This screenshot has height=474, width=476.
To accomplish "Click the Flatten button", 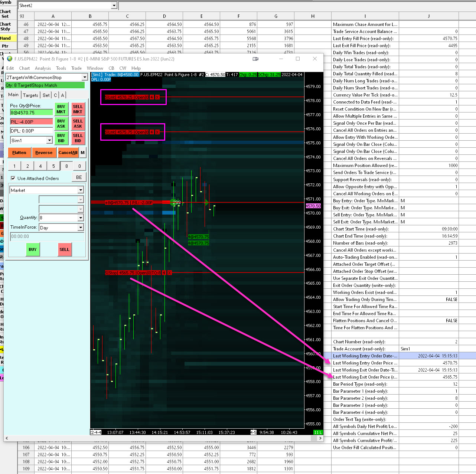I will pos(19,153).
